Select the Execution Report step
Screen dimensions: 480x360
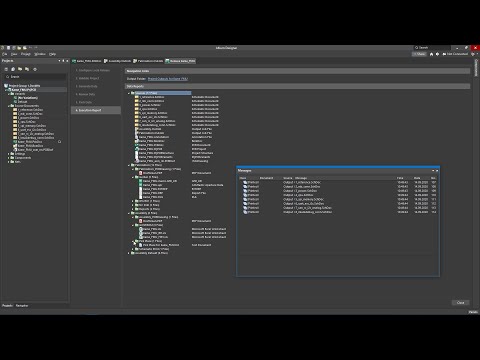(x=96, y=110)
